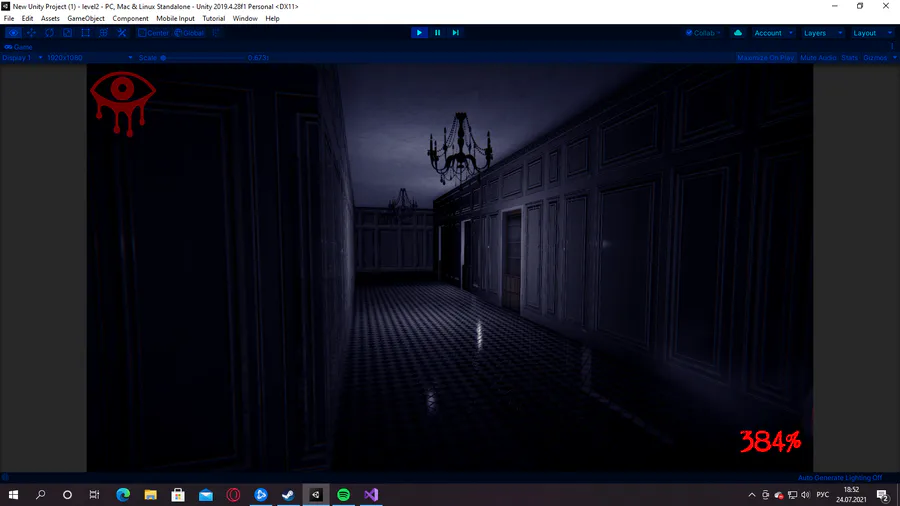Screen dimensions: 900x506
Task: Open the Game panel options menu
Action: 892,47
